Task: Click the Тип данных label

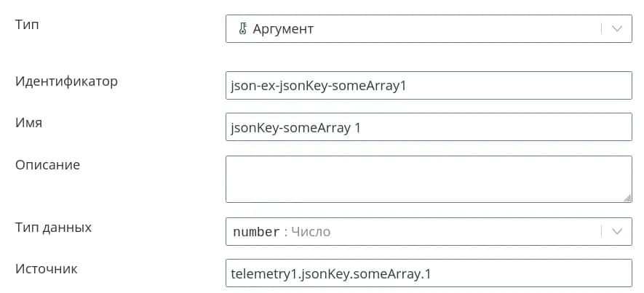Action: pos(53,227)
